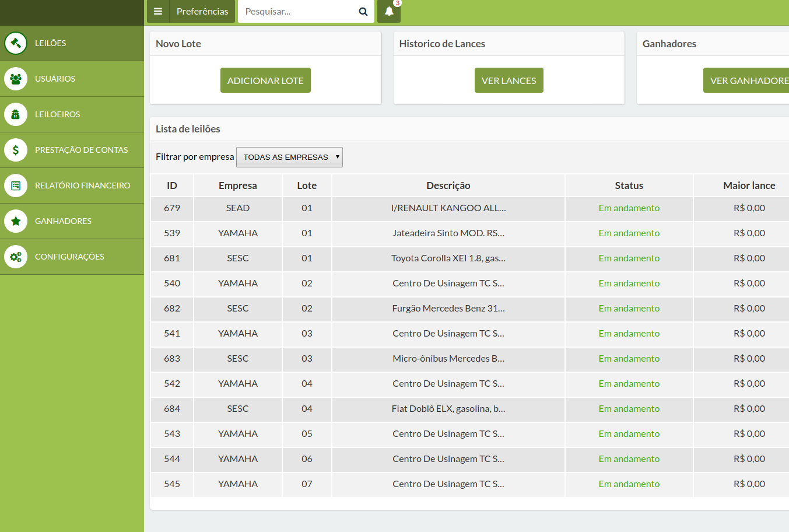This screenshot has width=789, height=532.
Task: Click ID 683 cell
Action: [x=172, y=359]
